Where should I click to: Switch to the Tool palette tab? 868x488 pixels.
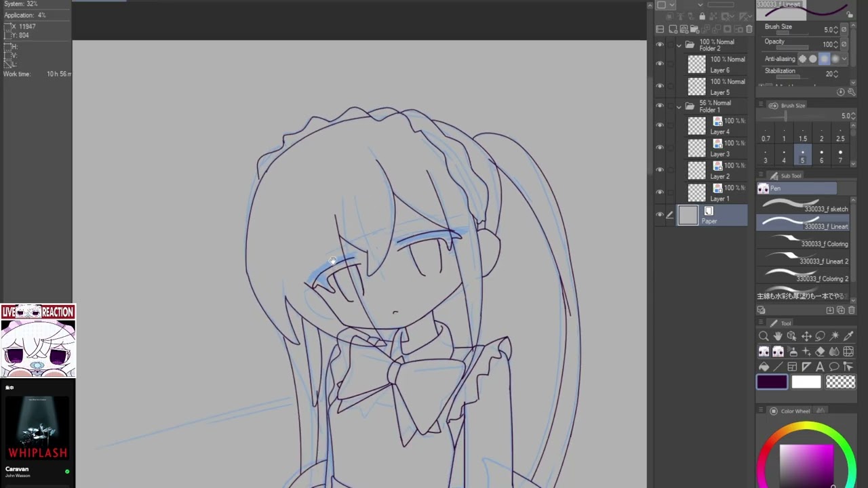tap(781, 323)
